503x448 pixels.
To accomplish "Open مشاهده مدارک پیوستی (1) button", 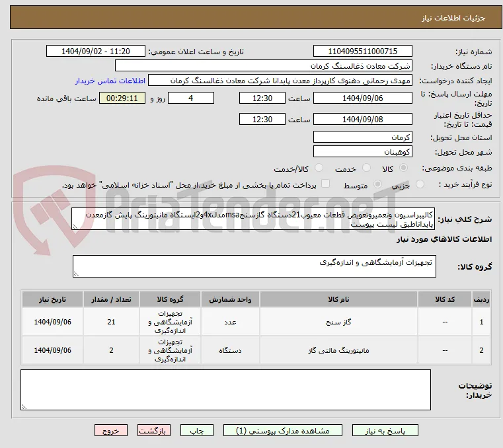I will pyautogui.click(x=283, y=431).
